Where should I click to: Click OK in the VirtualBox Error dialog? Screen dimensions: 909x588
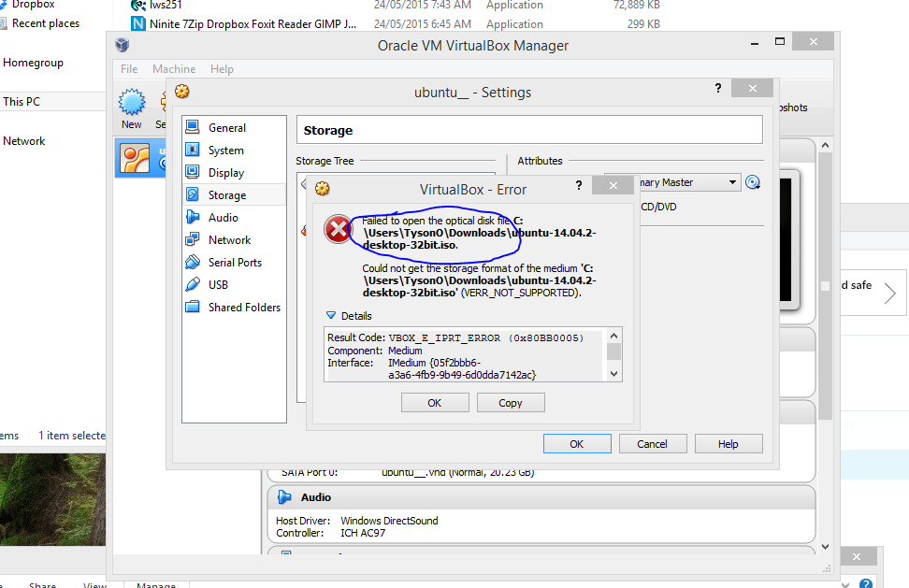click(435, 403)
